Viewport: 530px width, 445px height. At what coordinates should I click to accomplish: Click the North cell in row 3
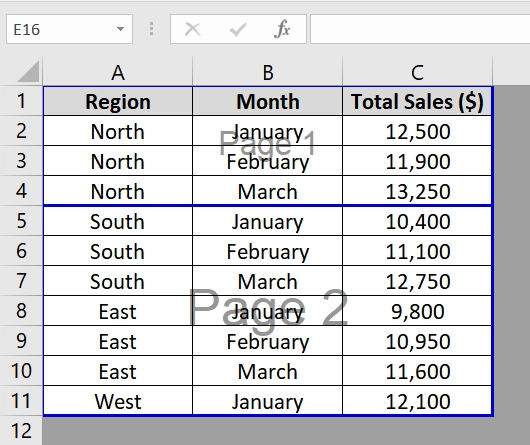118,161
